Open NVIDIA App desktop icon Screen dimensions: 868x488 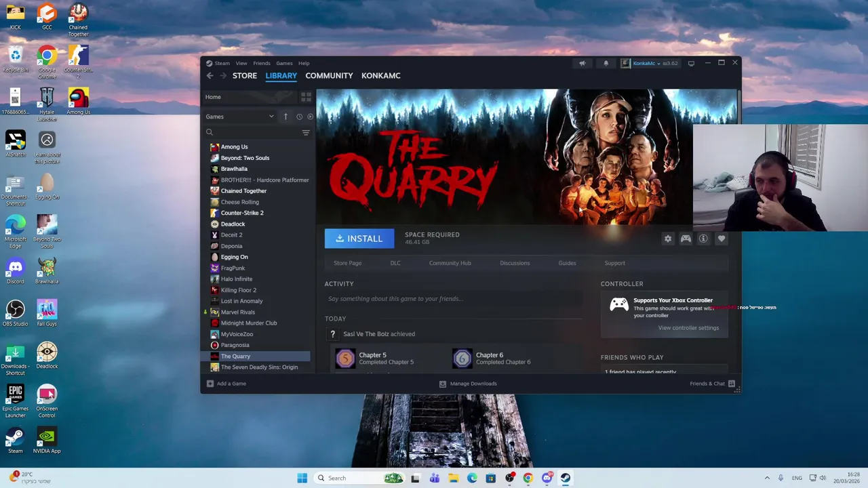[x=47, y=440]
